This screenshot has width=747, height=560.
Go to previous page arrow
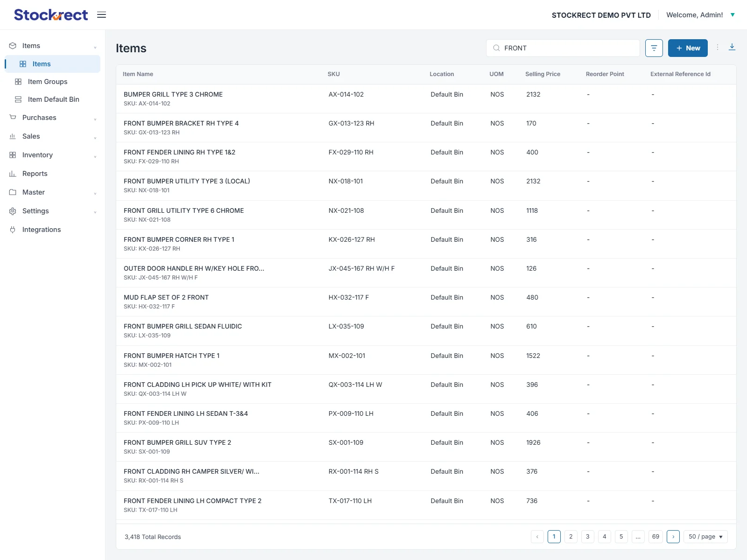pos(537,537)
